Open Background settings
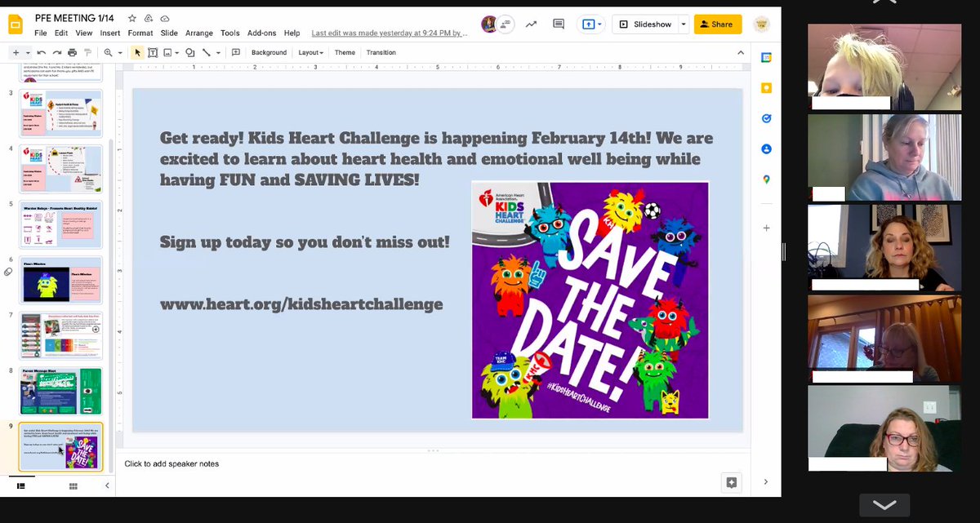 tap(269, 52)
